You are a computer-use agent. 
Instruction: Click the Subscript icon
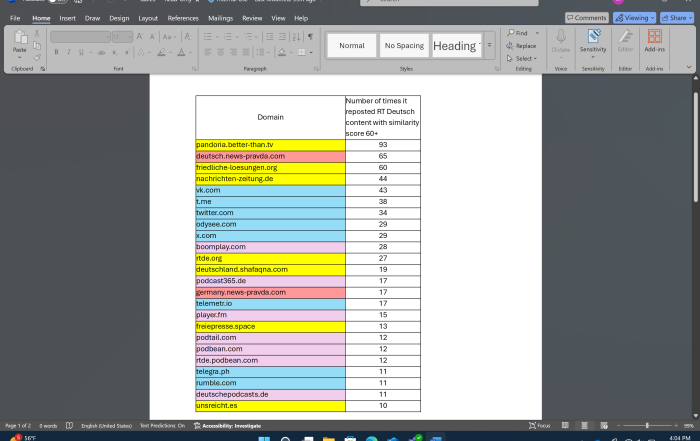115,52
